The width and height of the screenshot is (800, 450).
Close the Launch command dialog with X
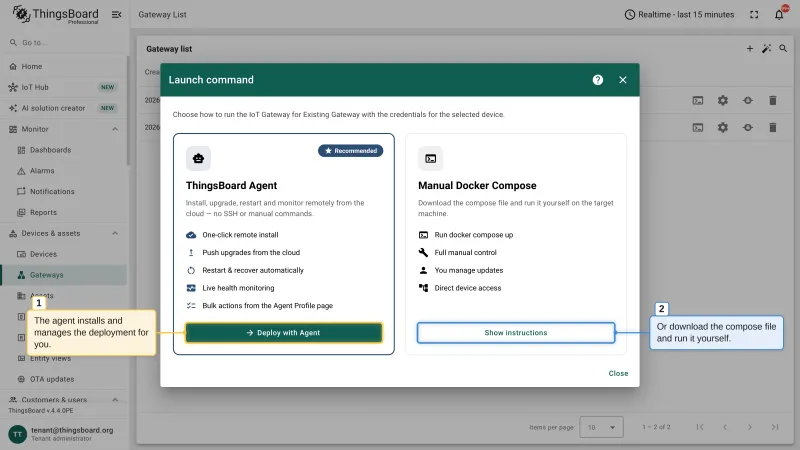(622, 80)
